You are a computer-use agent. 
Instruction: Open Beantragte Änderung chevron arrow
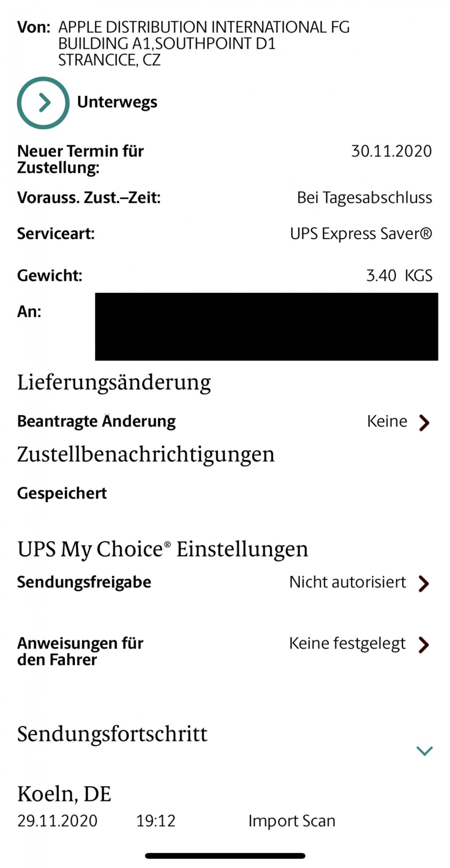[424, 422]
